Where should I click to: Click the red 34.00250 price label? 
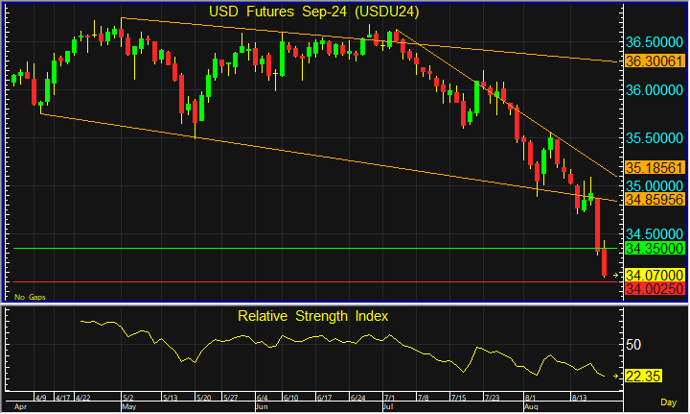click(655, 289)
